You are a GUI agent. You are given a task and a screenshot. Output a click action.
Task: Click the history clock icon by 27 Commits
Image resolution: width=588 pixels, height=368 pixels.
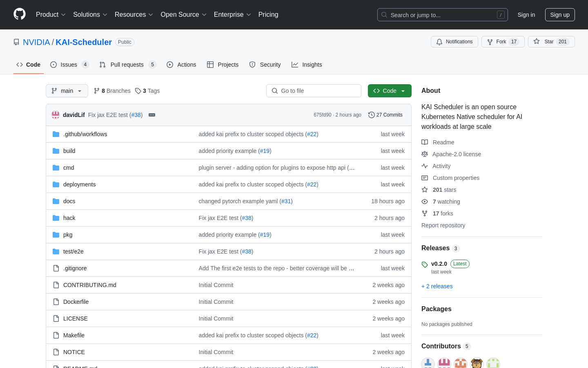371,115
